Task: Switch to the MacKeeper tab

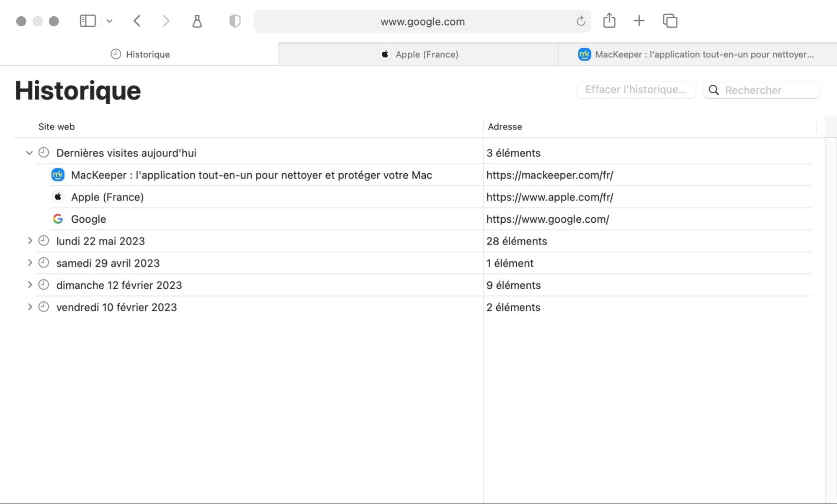Action: pos(698,54)
